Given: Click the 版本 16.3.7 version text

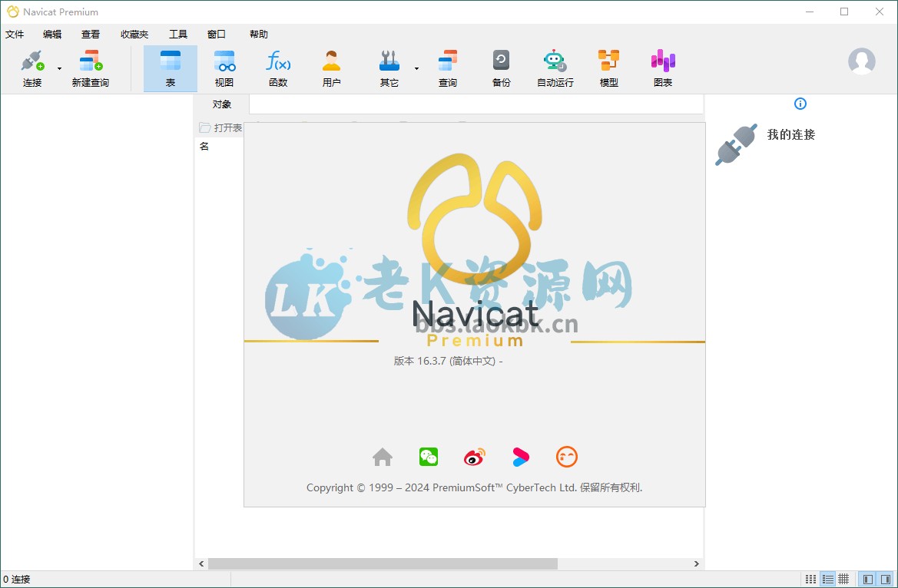Looking at the screenshot, I should pyautogui.click(x=448, y=362).
